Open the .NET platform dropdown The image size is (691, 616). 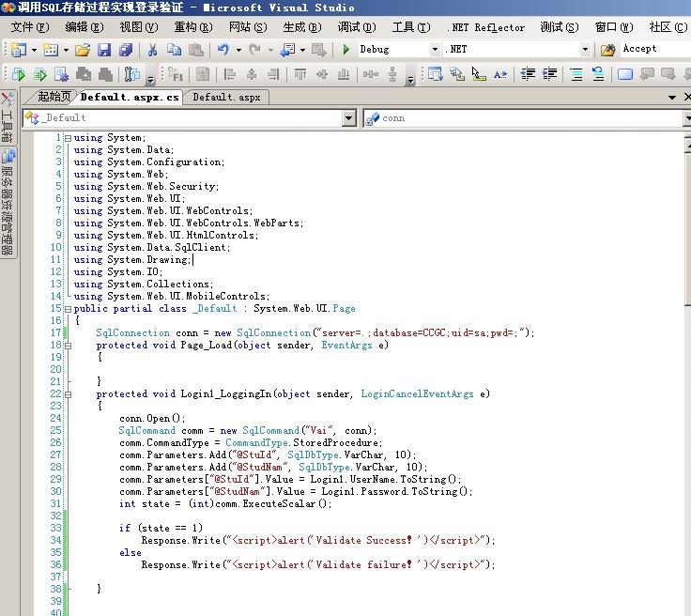(x=585, y=50)
